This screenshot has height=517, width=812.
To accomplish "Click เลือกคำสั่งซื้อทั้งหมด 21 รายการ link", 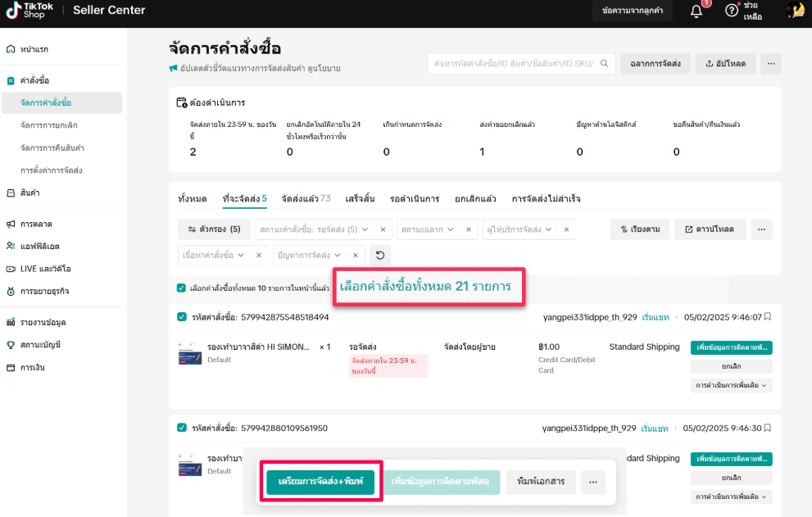I will pos(425,287).
